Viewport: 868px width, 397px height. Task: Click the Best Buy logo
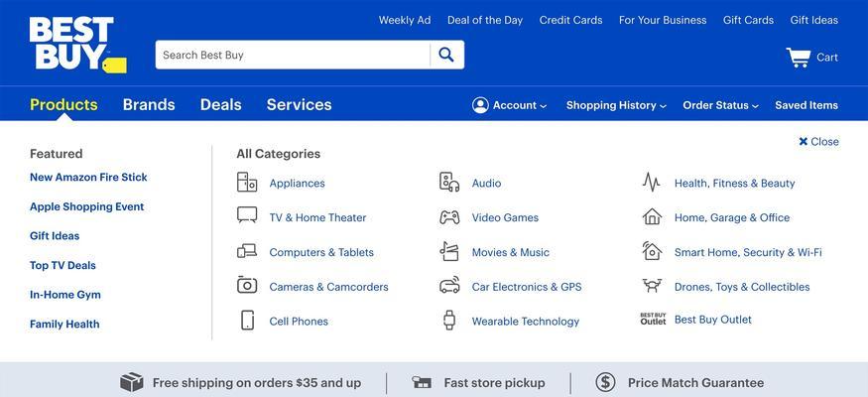78,45
